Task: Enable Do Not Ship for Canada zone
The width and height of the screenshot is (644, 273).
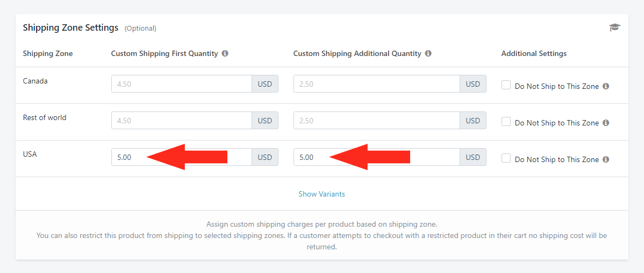Action: (506, 85)
